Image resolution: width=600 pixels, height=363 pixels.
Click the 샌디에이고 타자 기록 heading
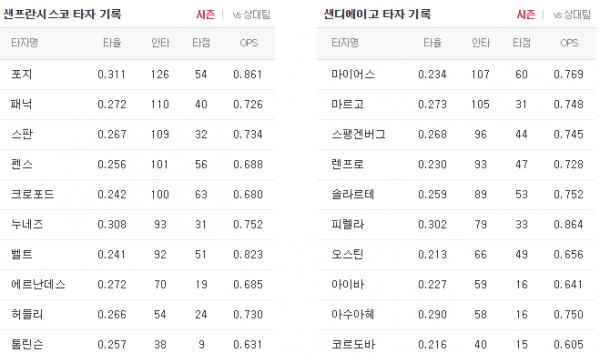click(x=377, y=14)
